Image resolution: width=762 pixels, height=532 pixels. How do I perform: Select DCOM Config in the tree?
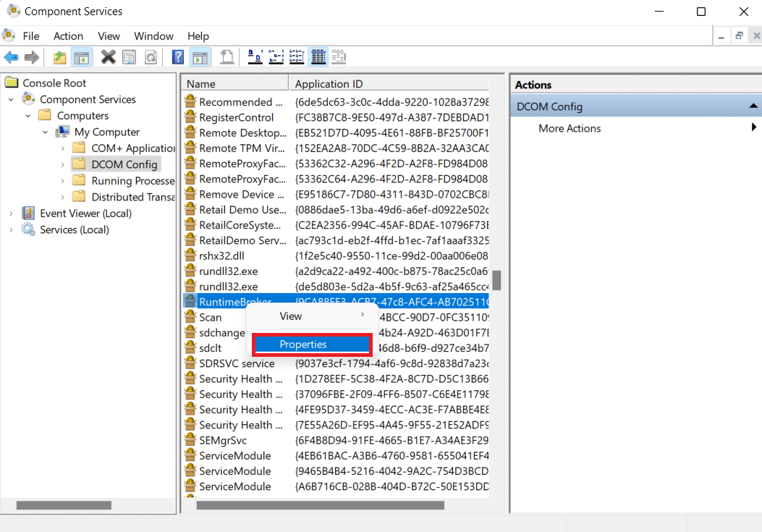point(124,164)
